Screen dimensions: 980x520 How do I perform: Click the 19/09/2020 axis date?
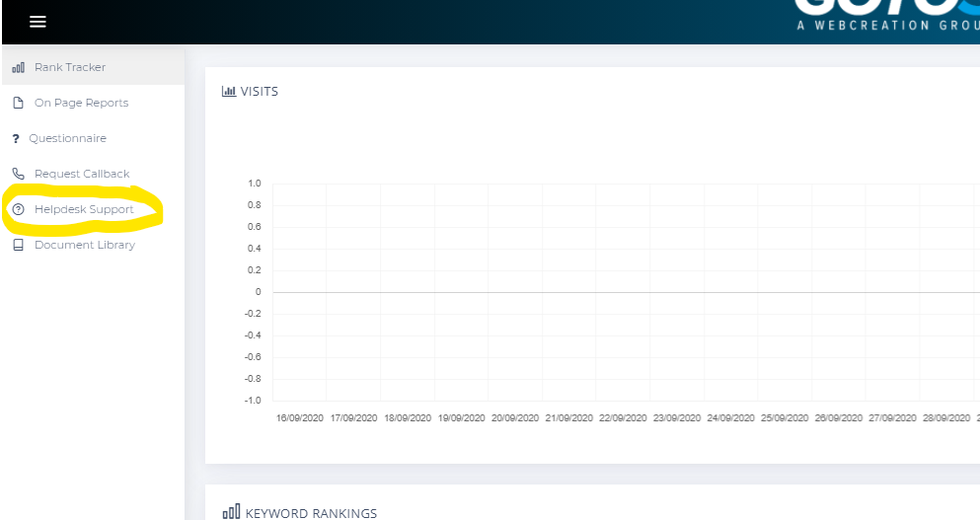tap(461, 418)
